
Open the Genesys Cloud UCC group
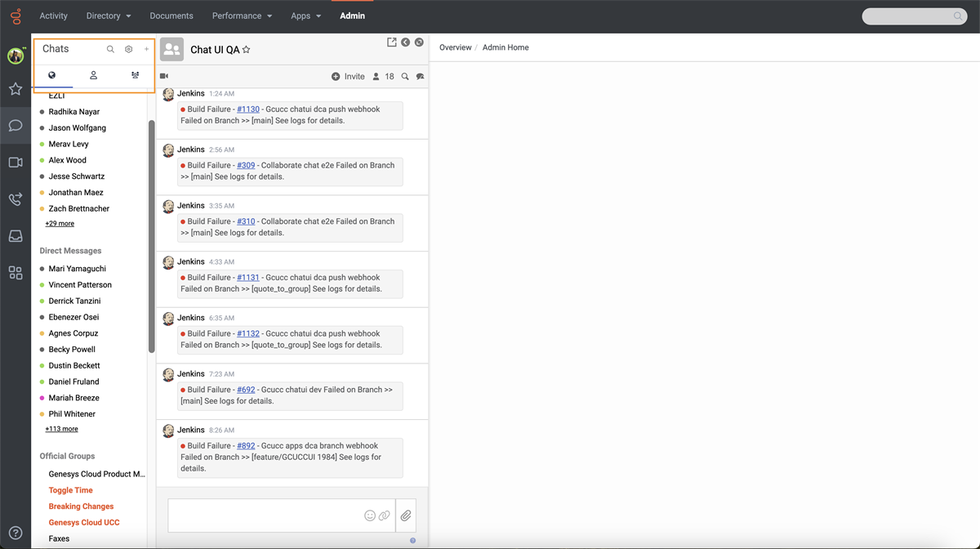click(84, 523)
